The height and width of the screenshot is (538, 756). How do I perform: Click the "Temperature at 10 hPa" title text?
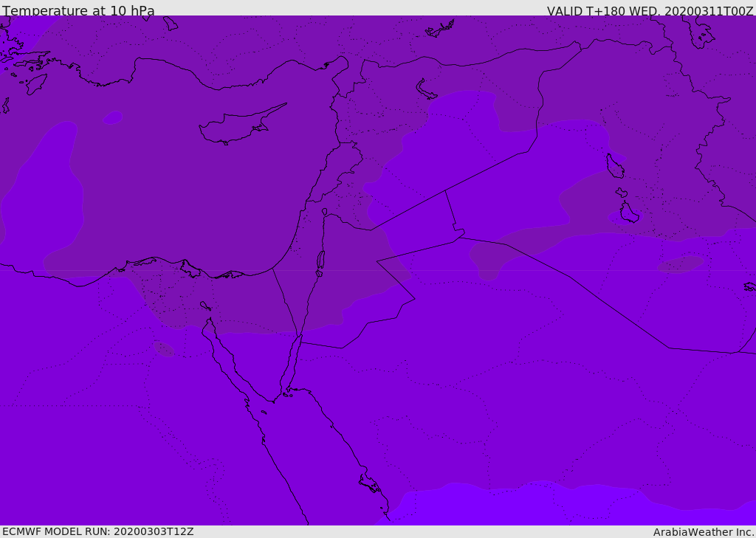pos(78,10)
